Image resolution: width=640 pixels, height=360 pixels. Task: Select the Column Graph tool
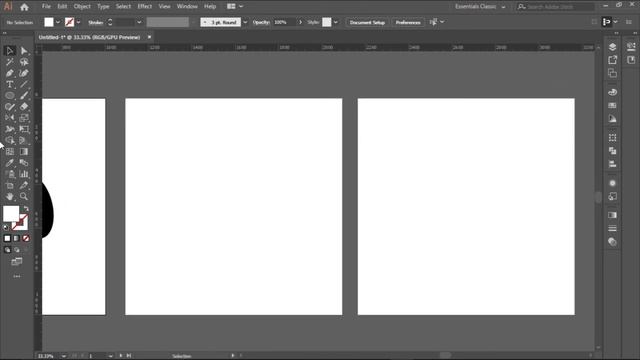[x=24, y=174]
